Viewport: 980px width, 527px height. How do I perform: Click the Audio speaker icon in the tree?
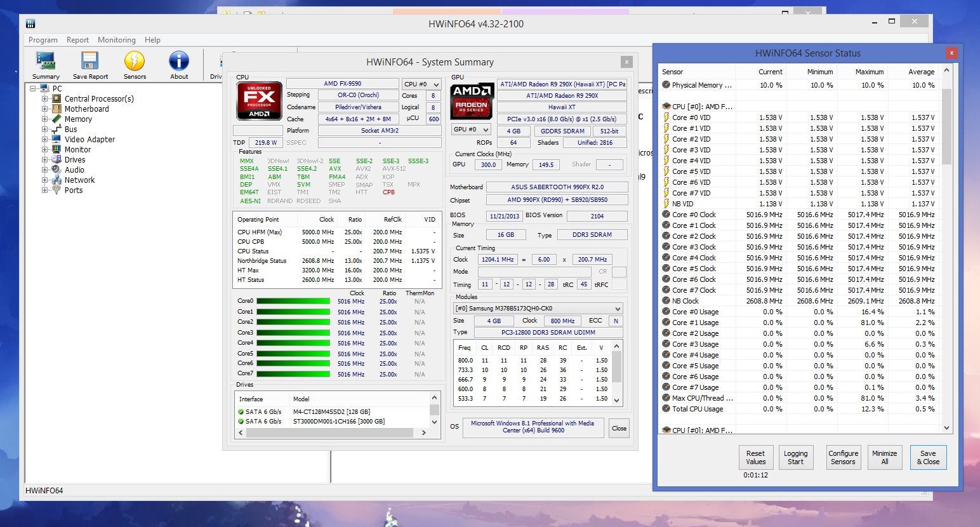click(x=56, y=170)
